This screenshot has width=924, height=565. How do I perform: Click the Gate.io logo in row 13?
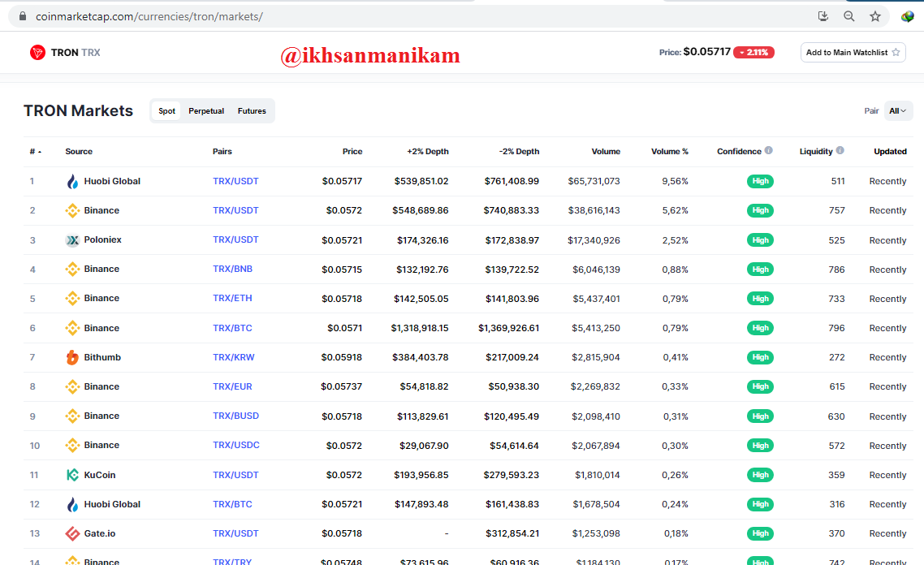[72, 534]
